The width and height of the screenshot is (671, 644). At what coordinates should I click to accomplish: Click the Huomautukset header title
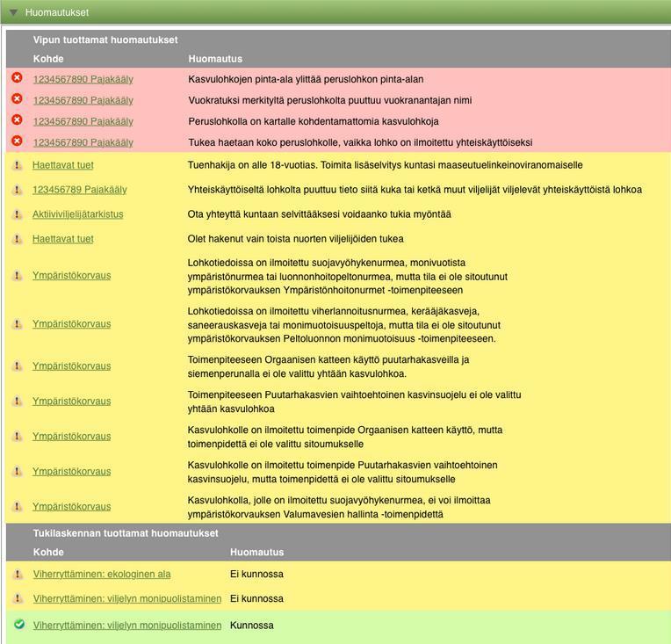pos(57,12)
